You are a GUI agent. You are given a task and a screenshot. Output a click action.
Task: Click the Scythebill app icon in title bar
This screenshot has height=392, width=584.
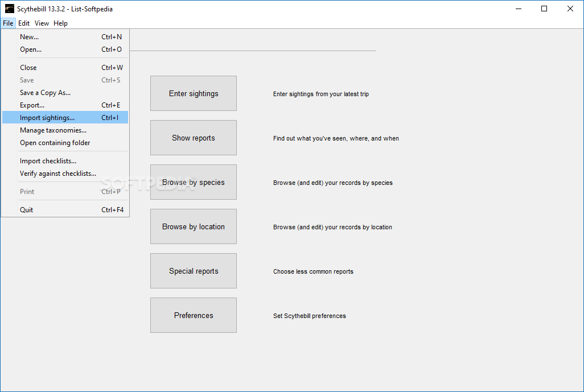coord(9,9)
